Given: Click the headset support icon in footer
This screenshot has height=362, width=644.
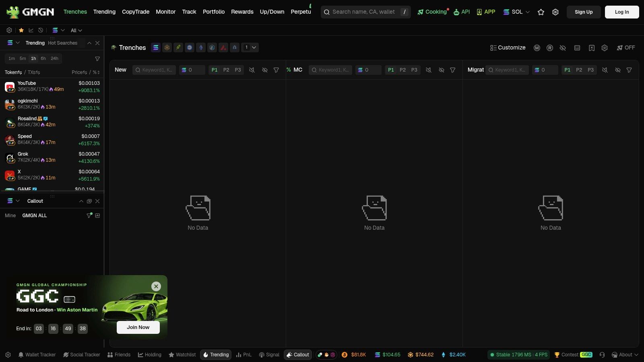Looking at the screenshot, I should point(602,355).
